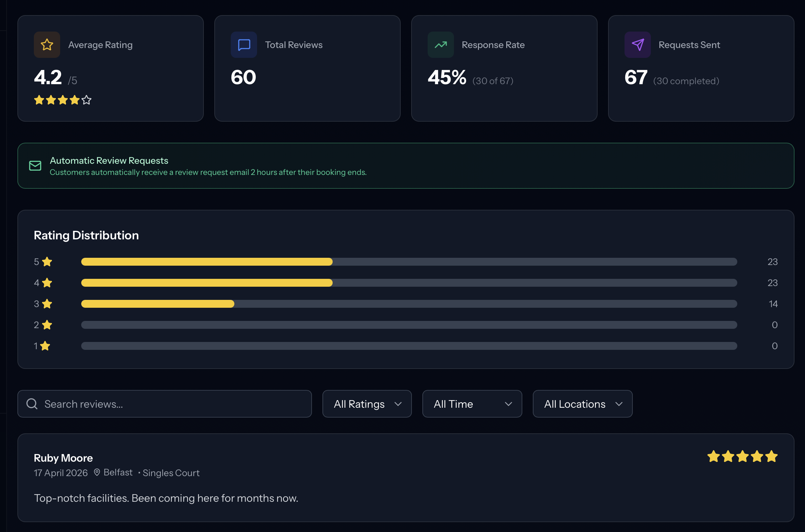
Task: Click the Total Reviews chat bubble icon
Action: [244, 45]
